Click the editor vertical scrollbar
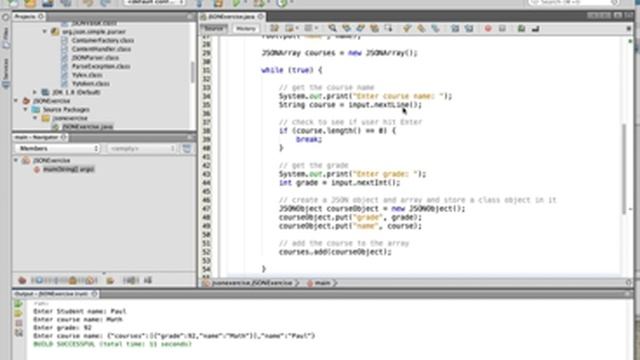 pyautogui.click(x=624, y=168)
